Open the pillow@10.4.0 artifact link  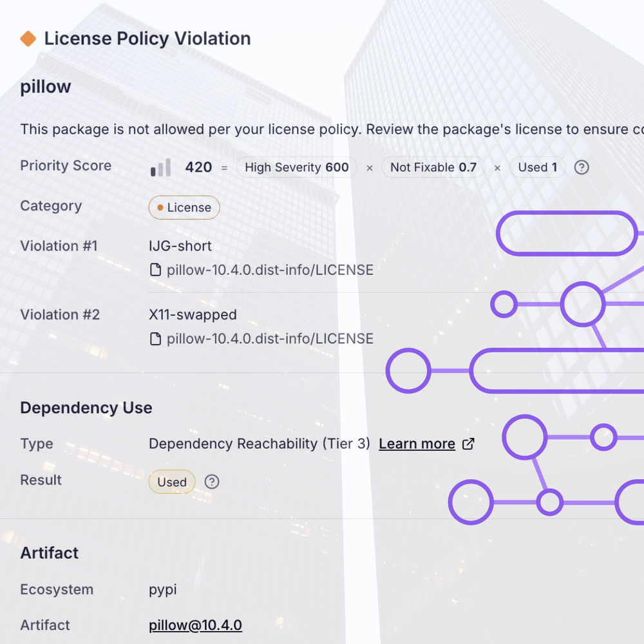point(196,625)
